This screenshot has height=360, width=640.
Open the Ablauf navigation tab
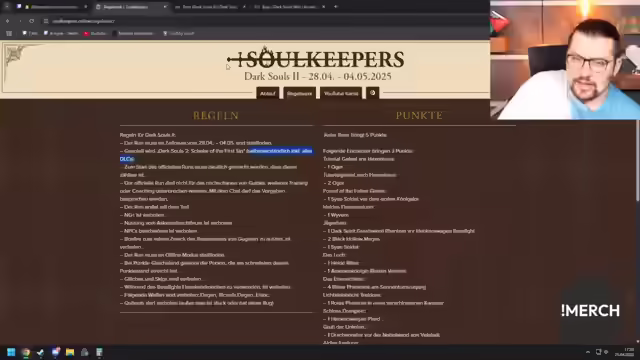point(268,93)
